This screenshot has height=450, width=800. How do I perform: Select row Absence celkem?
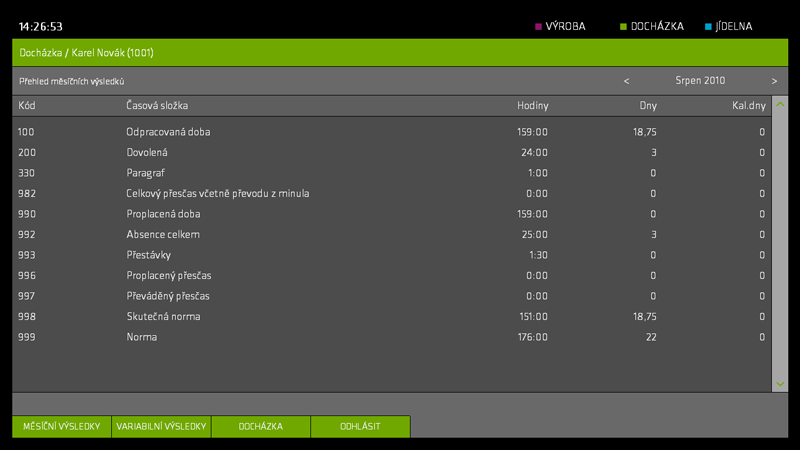391,235
